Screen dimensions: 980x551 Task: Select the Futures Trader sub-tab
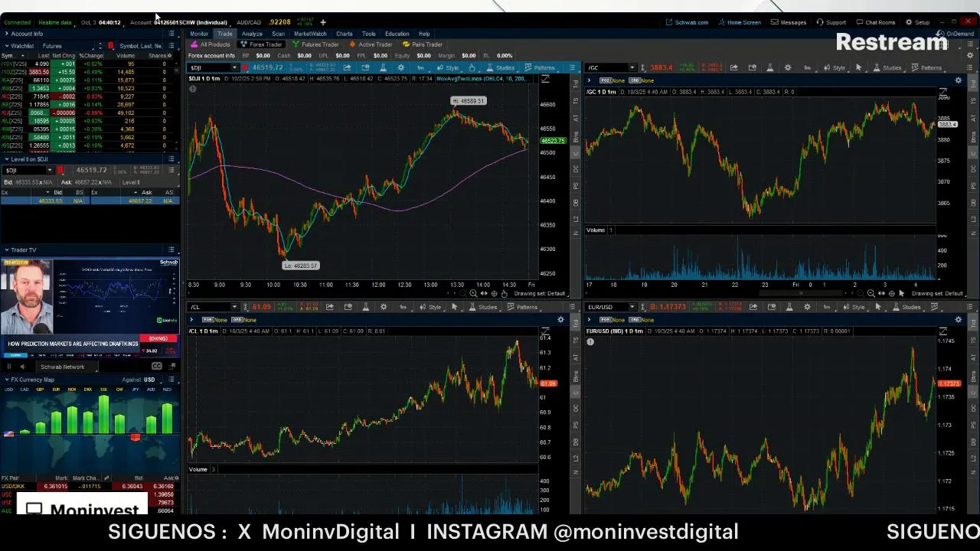315,44
